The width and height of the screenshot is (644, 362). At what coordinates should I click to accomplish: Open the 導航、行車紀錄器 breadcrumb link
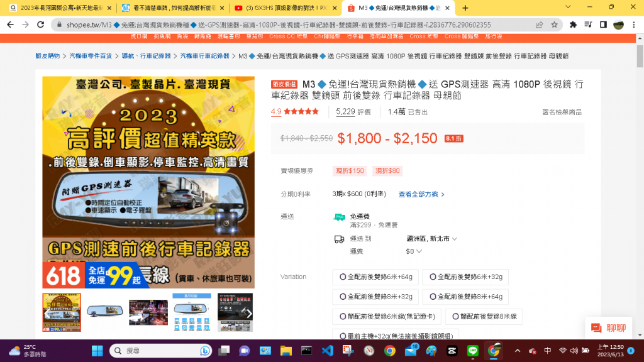146,56
